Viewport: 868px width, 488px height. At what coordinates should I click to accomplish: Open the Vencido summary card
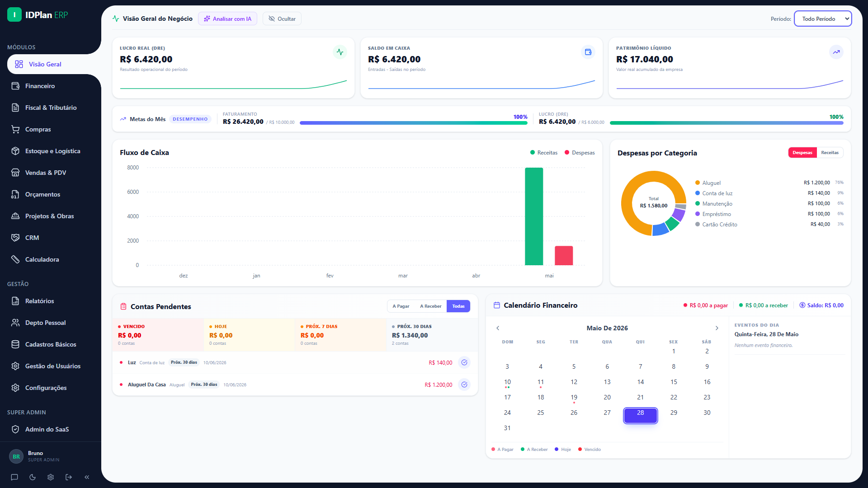(158, 335)
